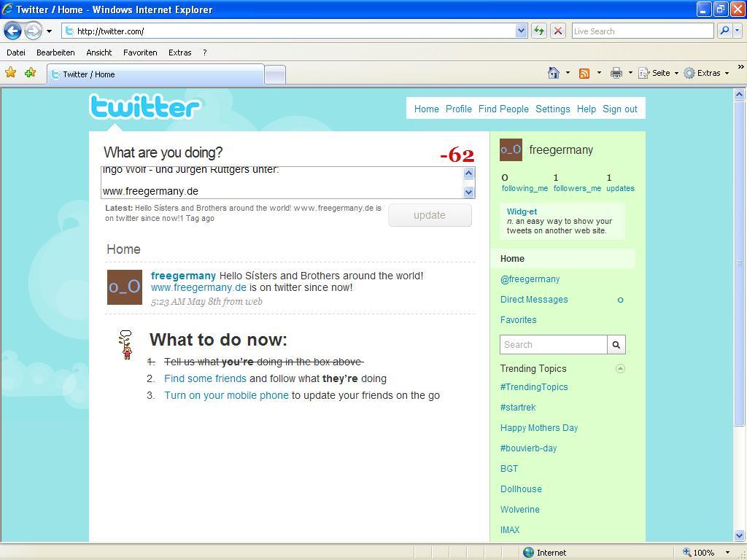Collapse the Trending Topics section arrow
Viewport: 747px width, 560px height.
[620, 368]
